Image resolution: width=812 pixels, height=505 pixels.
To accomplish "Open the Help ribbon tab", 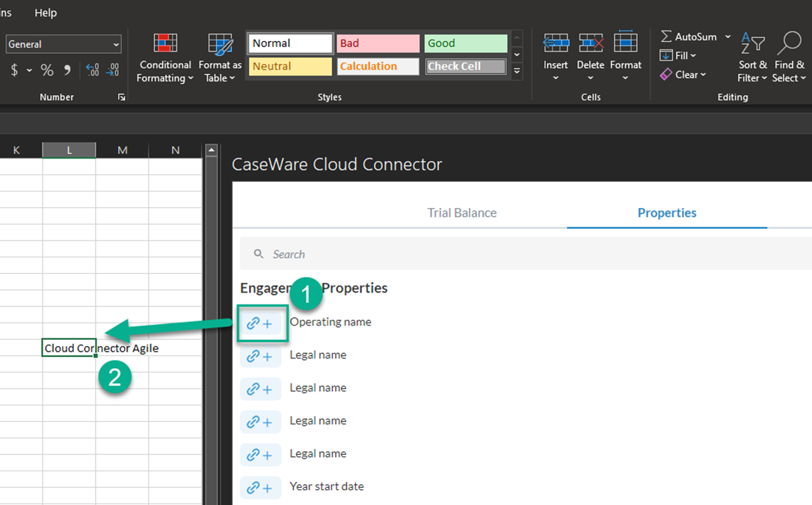I will (x=46, y=13).
